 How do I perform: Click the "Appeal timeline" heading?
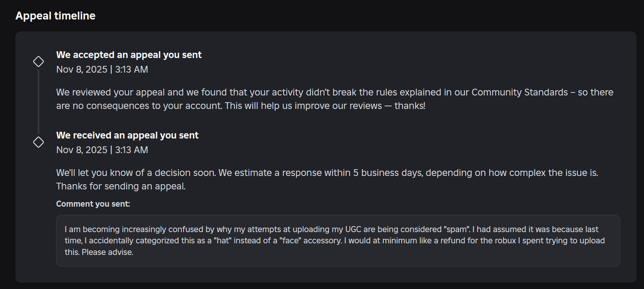pos(55,16)
